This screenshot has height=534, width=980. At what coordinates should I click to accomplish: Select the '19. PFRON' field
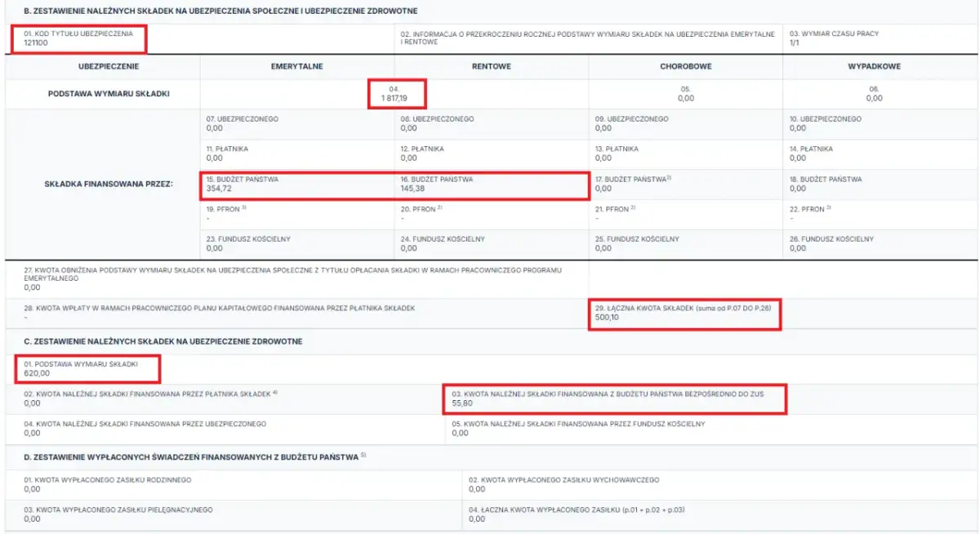pos(297,214)
